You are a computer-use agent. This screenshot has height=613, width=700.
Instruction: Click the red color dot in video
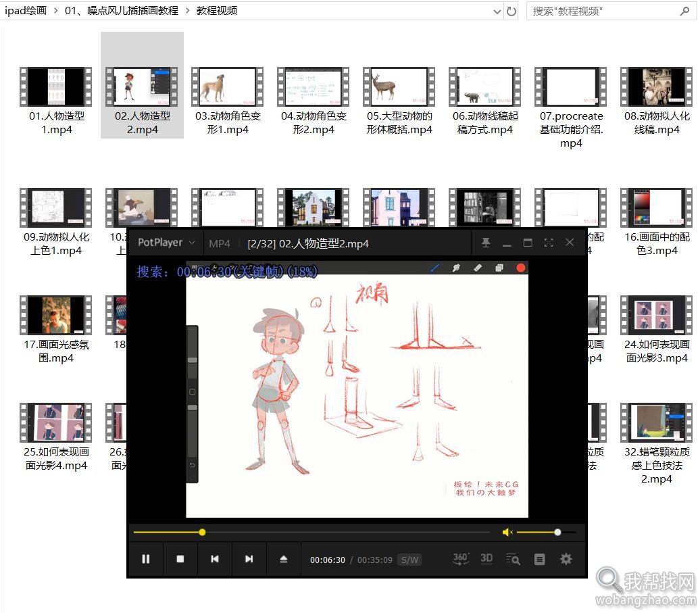(520, 268)
